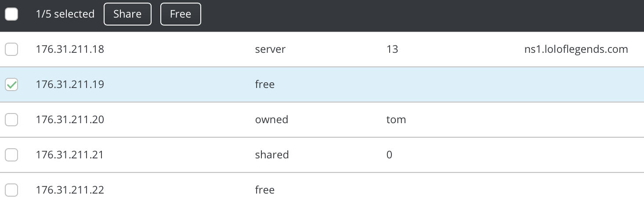
Task: Open the ns1.loloflegends.com hostname
Action: click(x=573, y=49)
